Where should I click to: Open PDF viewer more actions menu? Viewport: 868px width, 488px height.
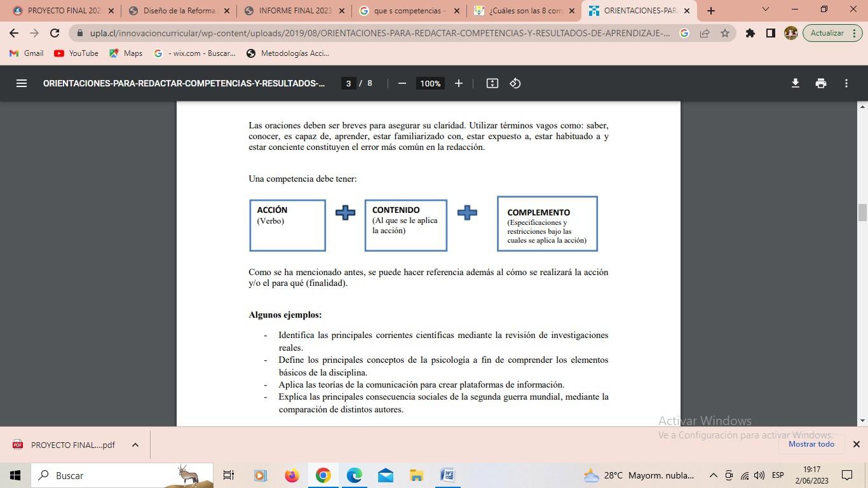coord(846,83)
